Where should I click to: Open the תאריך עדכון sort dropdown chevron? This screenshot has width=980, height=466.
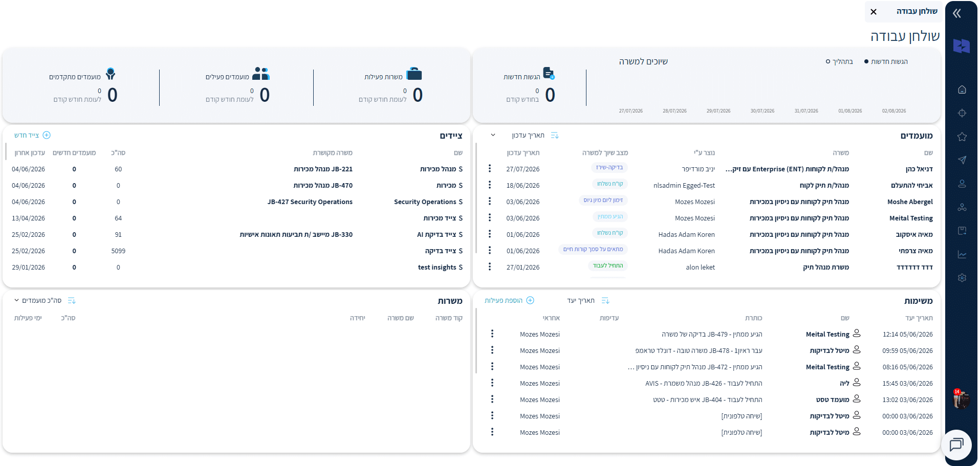point(493,135)
